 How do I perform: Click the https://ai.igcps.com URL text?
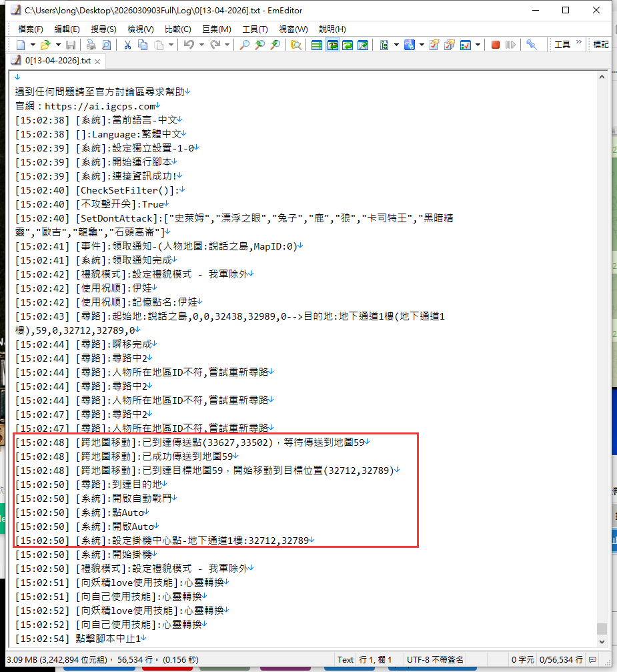pyautogui.click(x=100, y=106)
